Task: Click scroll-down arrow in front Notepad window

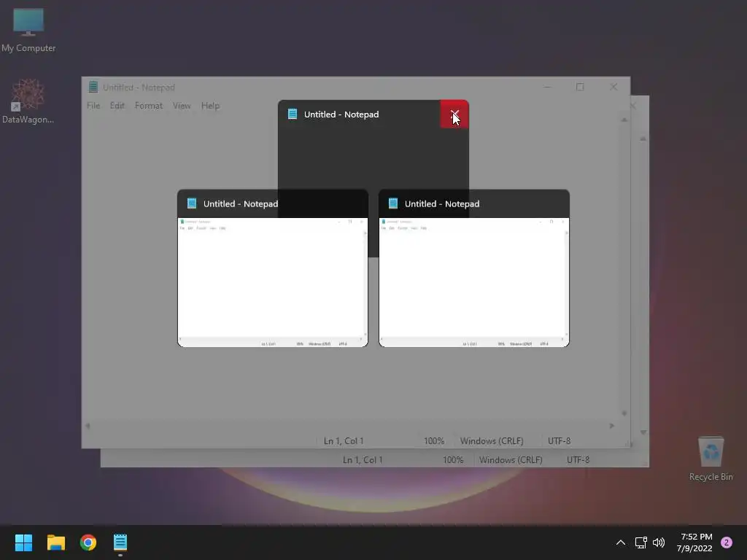Action: click(x=624, y=413)
